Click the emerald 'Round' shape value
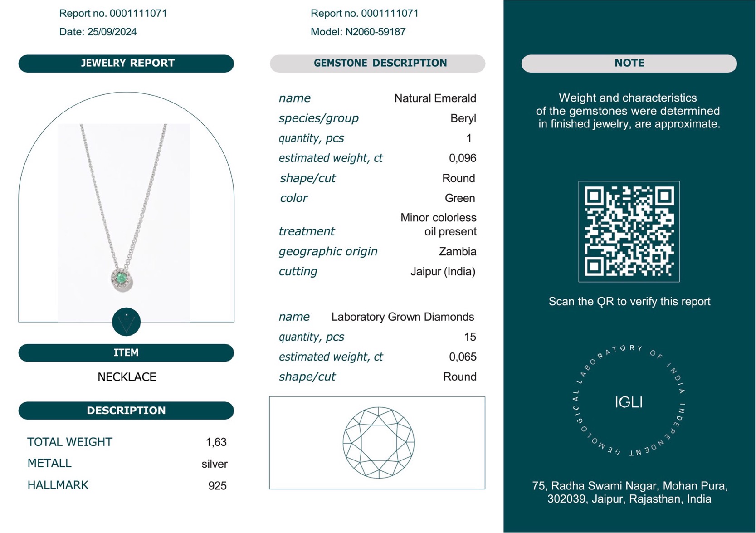Screen dimensions: 756x533 tap(458, 178)
